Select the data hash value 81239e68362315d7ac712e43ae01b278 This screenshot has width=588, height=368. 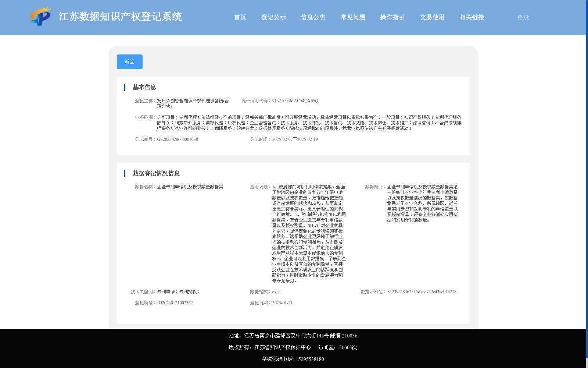pyautogui.click(x=422, y=292)
